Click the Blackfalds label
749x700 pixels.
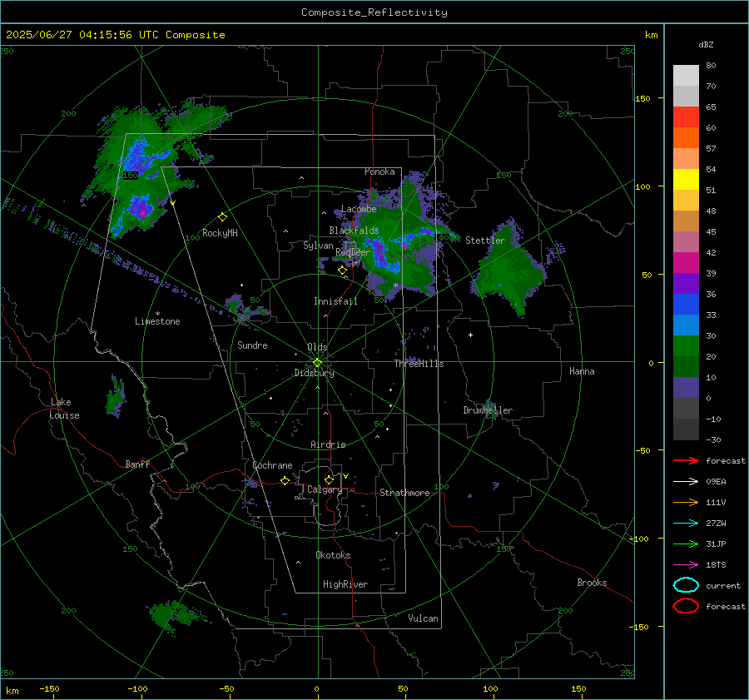[354, 231]
